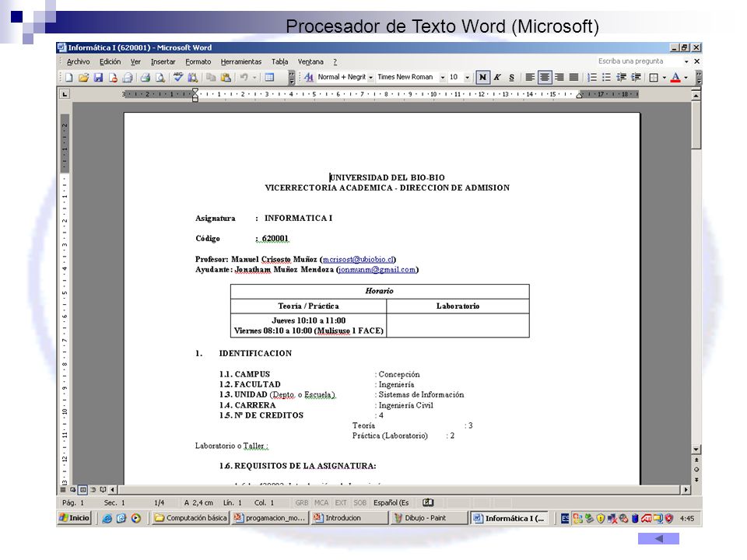Expand the Standard toolbar options chevron

pos(292,78)
